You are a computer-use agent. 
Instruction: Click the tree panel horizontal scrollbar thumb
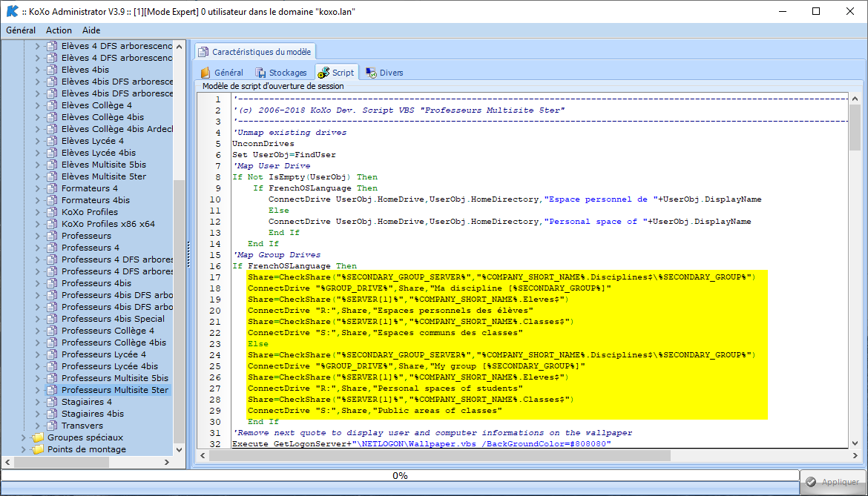[62, 462]
